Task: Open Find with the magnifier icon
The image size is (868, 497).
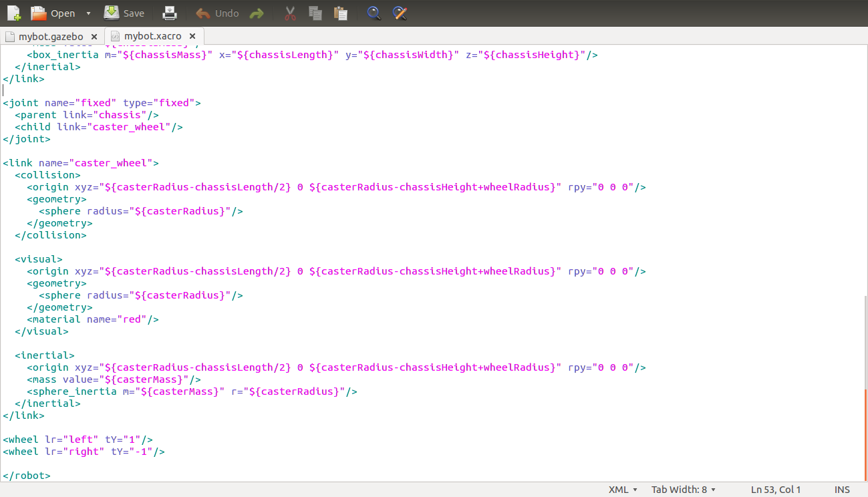Action: coord(374,13)
